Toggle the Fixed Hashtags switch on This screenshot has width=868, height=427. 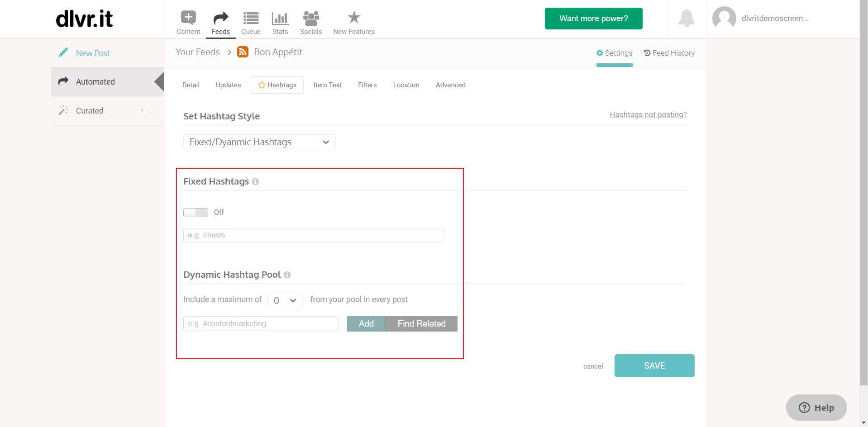(196, 213)
